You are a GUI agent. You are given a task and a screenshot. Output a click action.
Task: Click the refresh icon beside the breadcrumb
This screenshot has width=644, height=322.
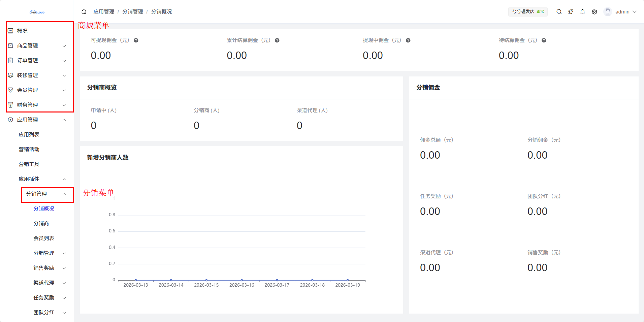tap(84, 12)
